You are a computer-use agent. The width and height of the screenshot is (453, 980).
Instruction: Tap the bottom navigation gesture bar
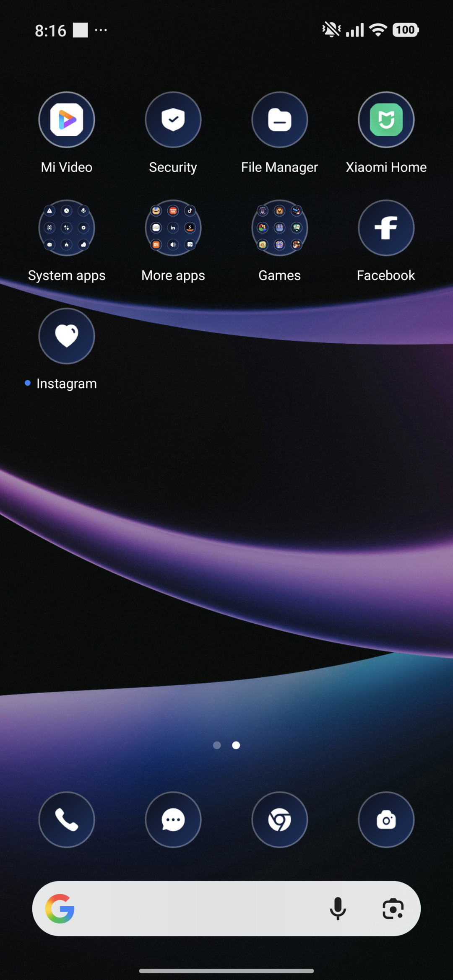click(226, 971)
